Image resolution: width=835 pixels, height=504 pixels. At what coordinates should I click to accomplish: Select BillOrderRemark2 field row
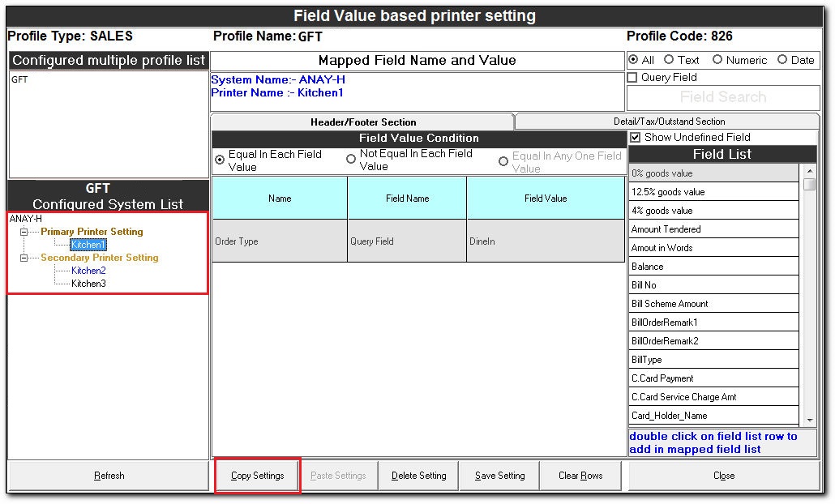(713, 340)
